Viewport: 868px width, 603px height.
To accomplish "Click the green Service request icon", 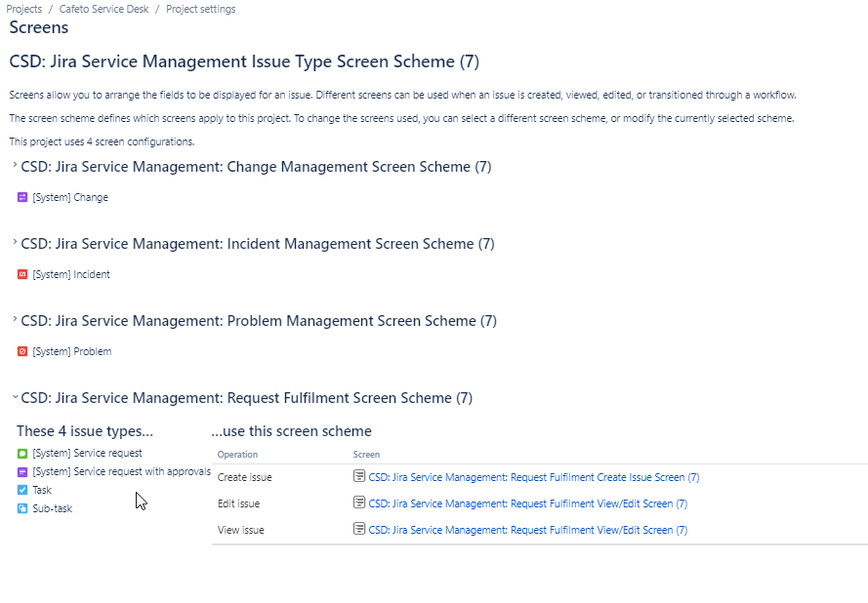I will (22, 454).
